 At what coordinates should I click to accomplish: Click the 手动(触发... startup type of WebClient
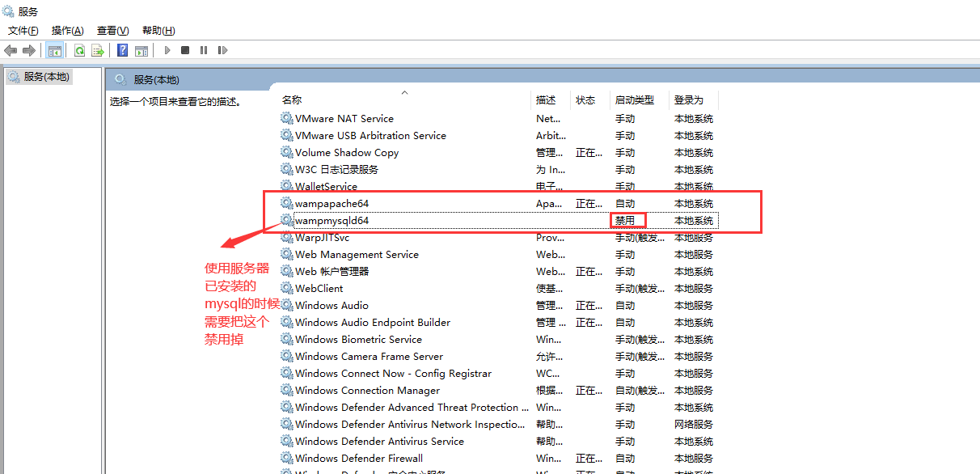pyautogui.click(x=640, y=288)
